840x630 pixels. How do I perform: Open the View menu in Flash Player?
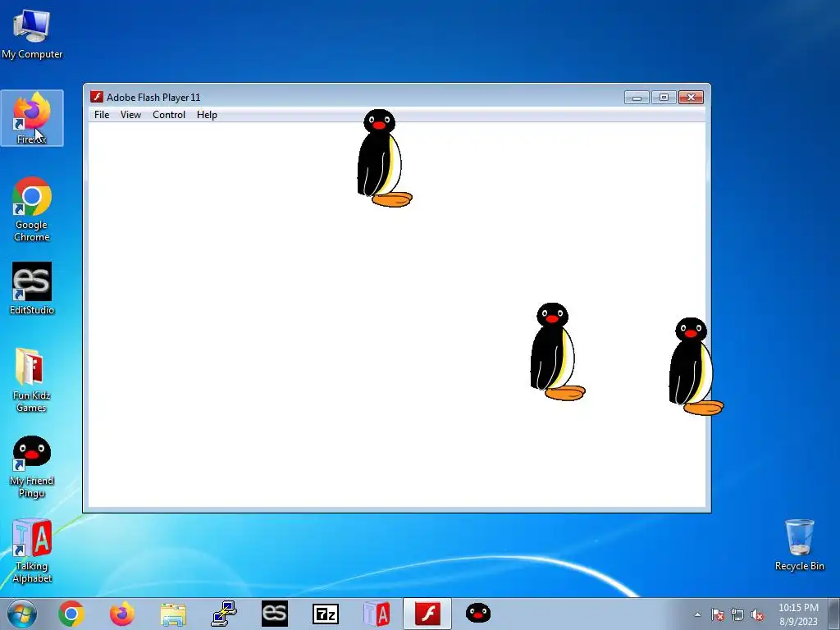click(130, 115)
